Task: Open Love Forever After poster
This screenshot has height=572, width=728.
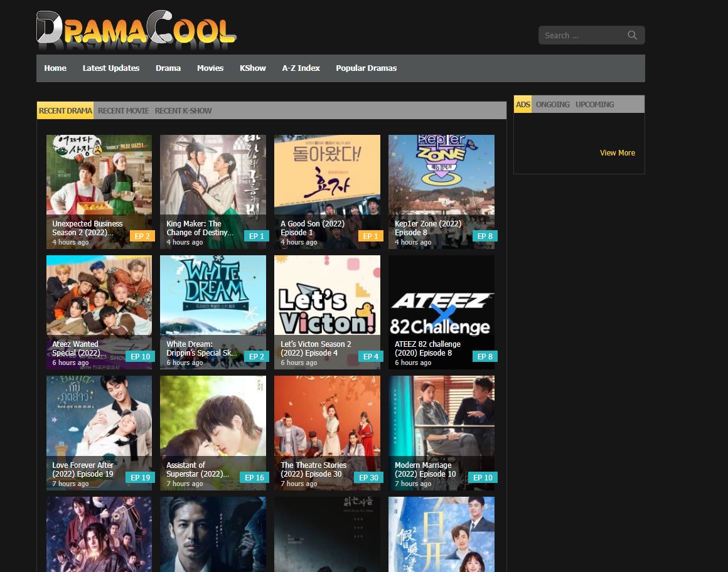Action: (99, 433)
